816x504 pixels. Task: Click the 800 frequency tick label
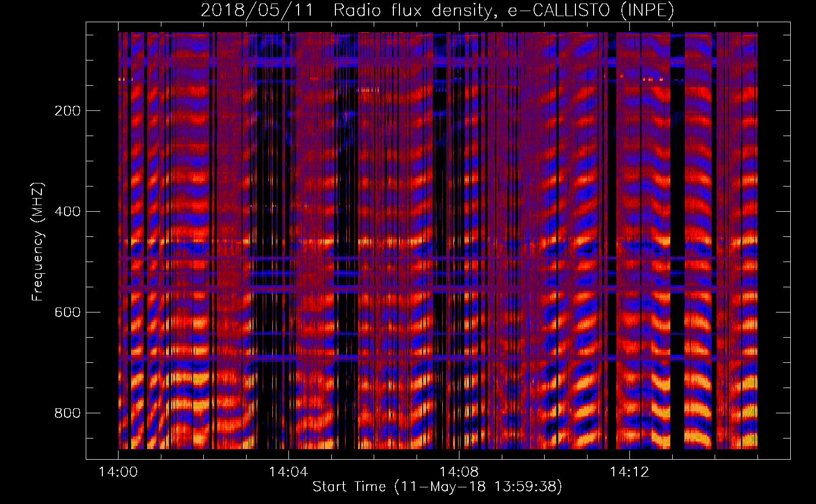68,413
